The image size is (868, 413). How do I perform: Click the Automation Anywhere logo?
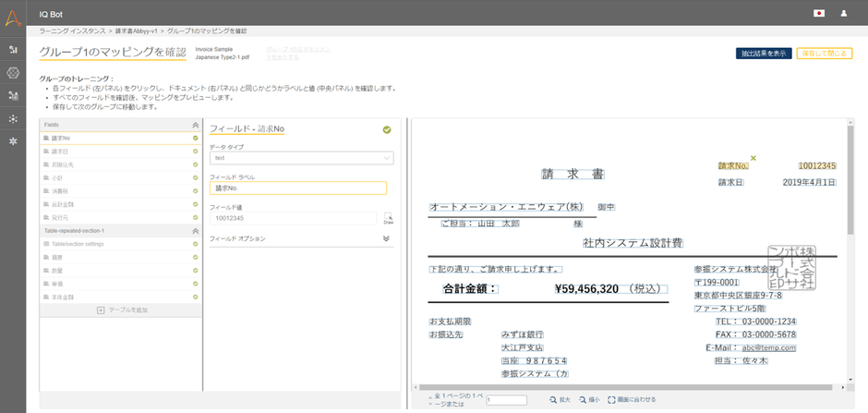pos(13,14)
